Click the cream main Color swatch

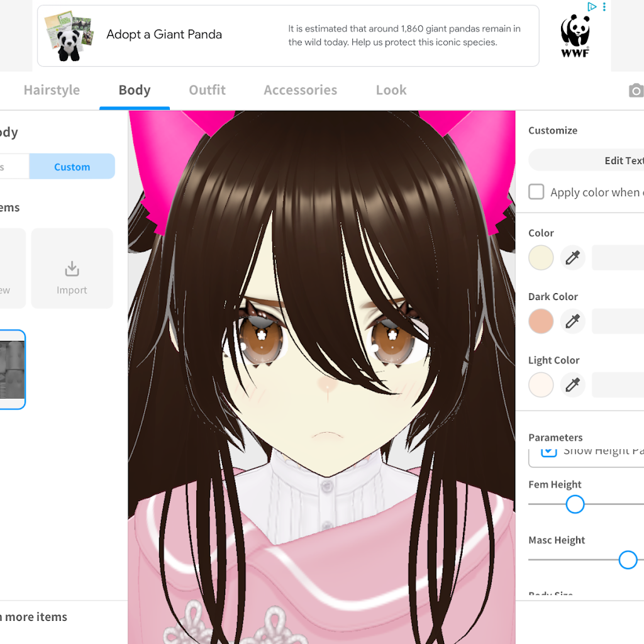[x=541, y=257]
